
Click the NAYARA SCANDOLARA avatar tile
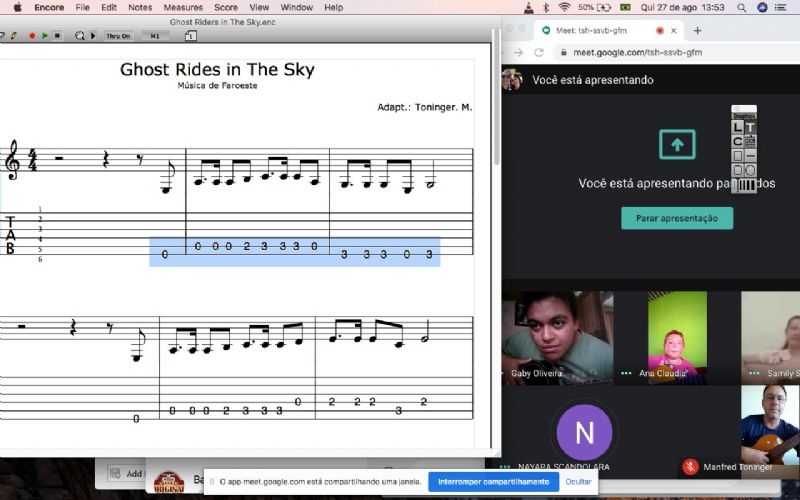584,432
